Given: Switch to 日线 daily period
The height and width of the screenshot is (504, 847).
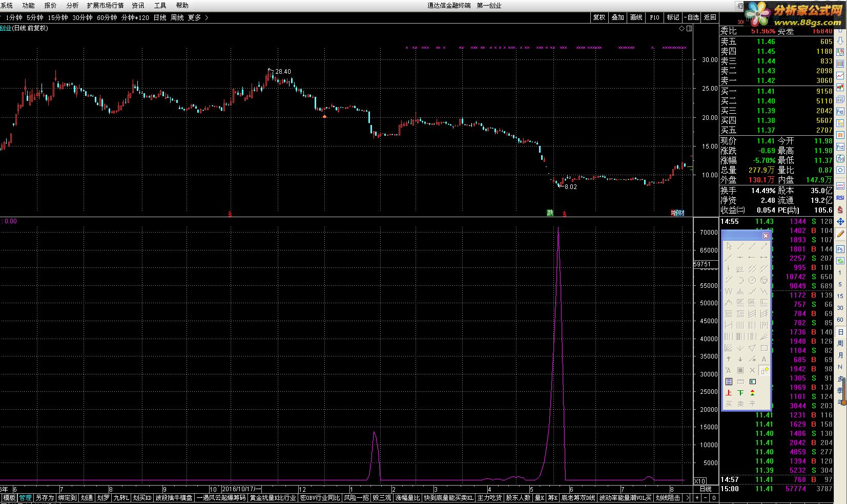Looking at the screenshot, I should 160,17.
